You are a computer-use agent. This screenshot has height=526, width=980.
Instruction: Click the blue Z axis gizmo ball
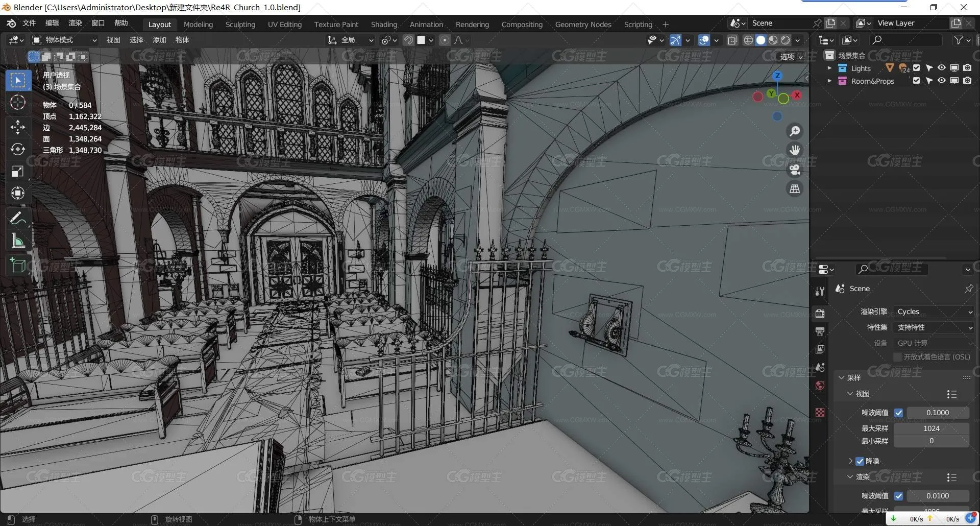pyautogui.click(x=777, y=76)
